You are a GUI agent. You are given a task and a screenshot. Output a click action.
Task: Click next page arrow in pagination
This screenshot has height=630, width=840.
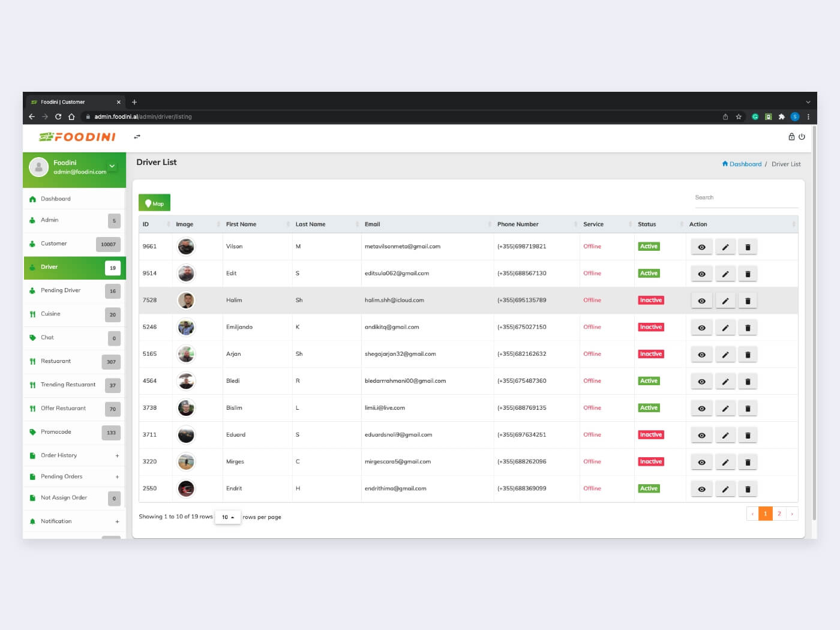(x=792, y=514)
